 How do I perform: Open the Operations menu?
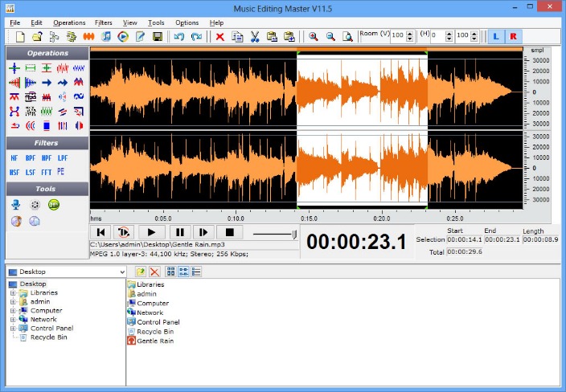69,22
